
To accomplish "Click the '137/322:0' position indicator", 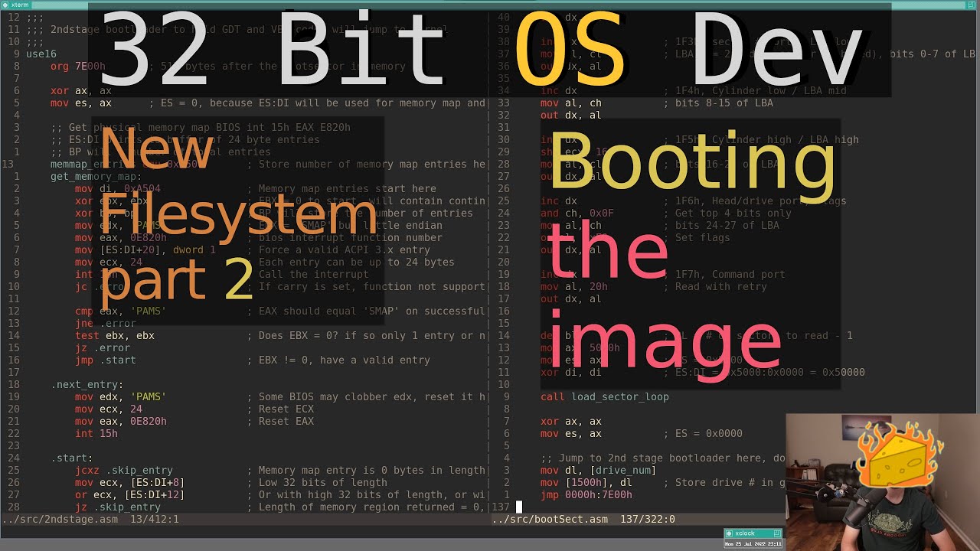I will click(648, 519).
